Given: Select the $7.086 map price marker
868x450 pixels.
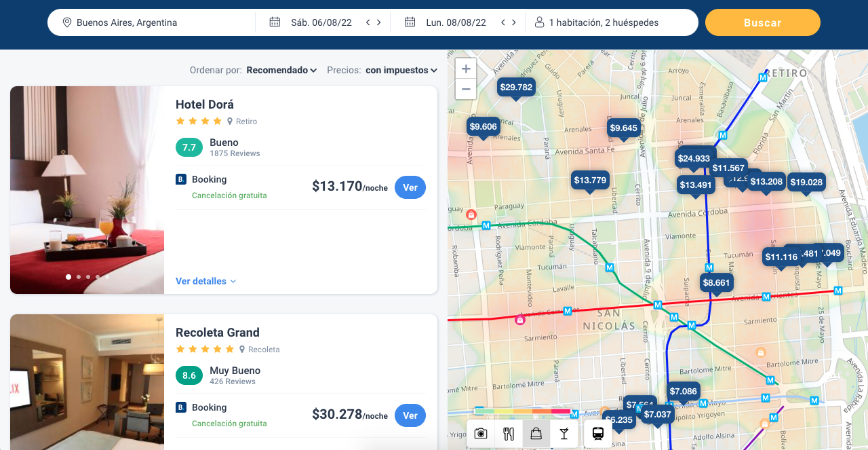Looking at the screenshot, I should [683, 392].
